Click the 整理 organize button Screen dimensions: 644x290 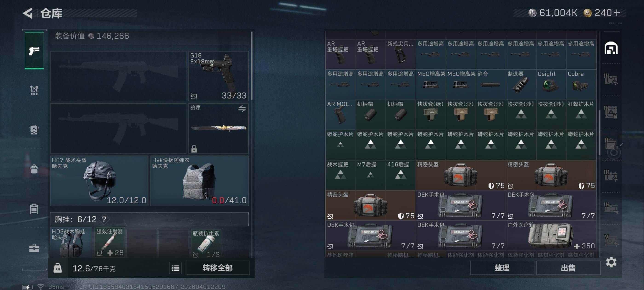[502, 268]
